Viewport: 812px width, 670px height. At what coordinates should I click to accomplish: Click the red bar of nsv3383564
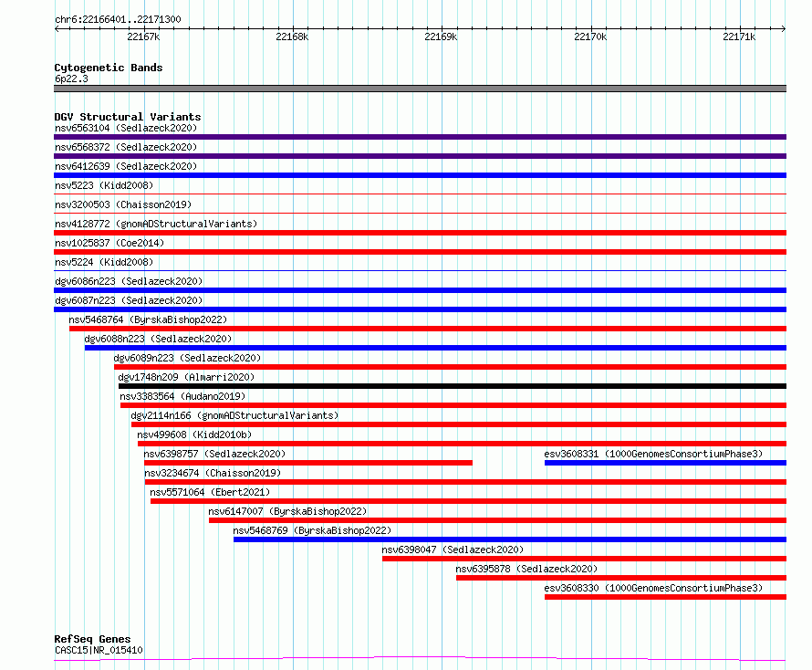pos(453,405)
